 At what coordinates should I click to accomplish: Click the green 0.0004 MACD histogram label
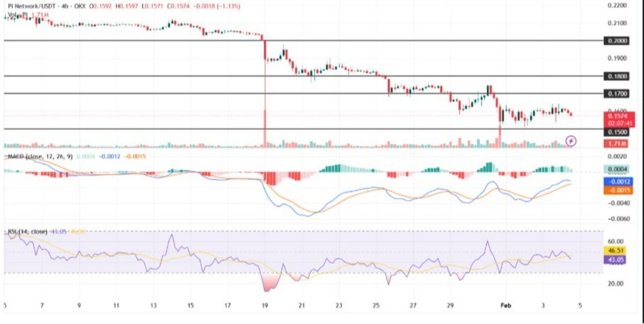coord(618,169)
